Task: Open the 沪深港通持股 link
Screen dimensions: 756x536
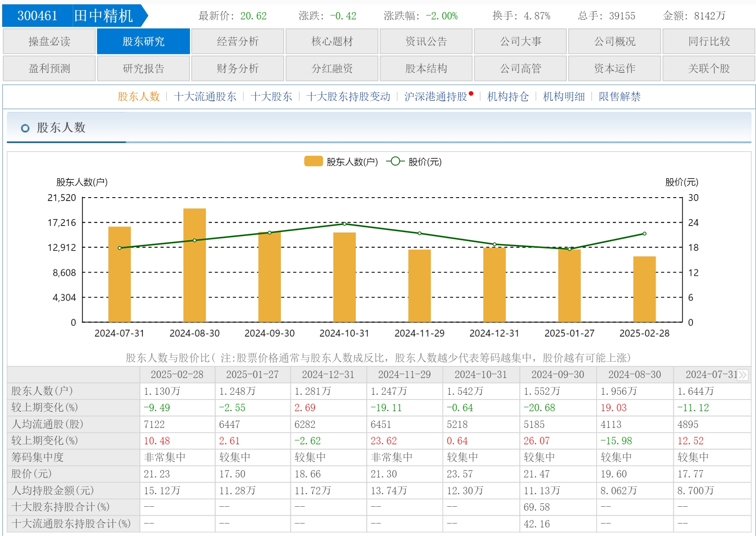Action: 436,96
